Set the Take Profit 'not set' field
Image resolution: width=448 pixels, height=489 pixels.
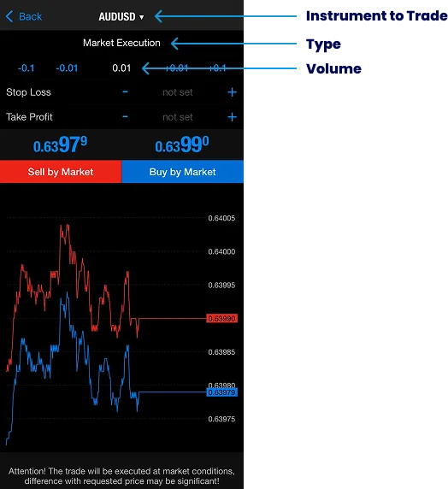[x=178, y=117]
